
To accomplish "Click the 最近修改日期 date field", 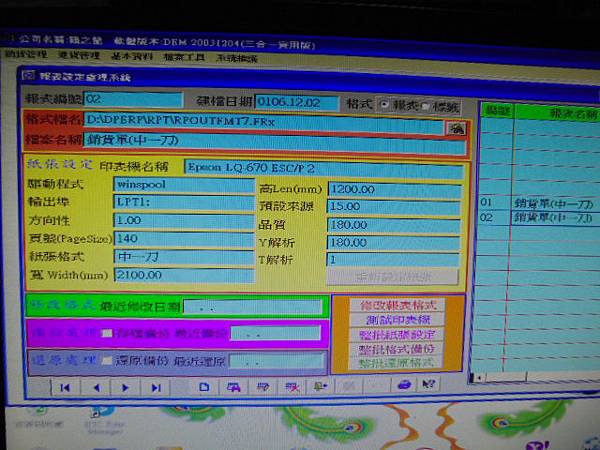I will tap(253, 307).
